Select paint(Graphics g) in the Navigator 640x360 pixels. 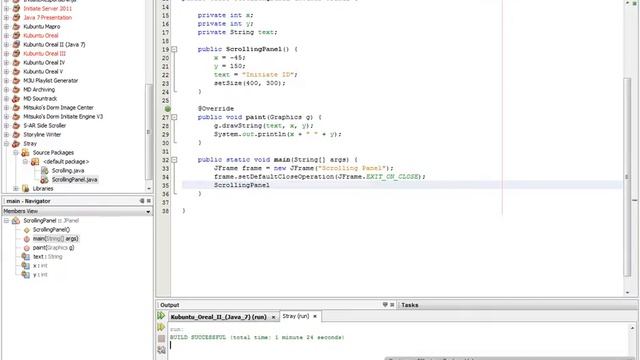pyautogui.click(x=53, y=248)
